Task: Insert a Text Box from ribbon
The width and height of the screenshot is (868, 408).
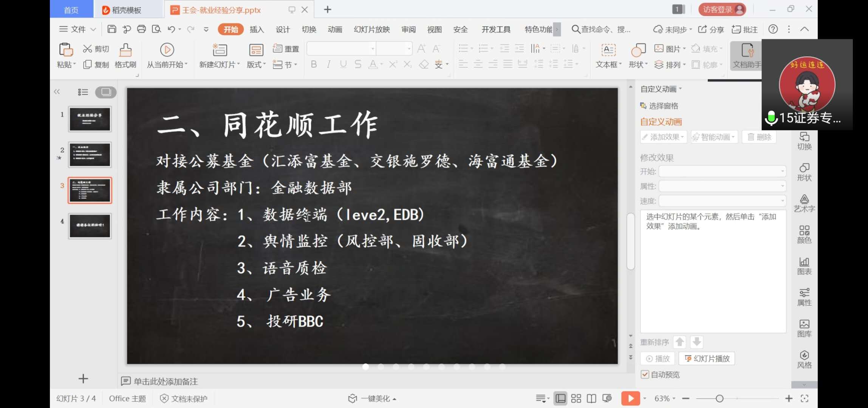Action: [x=608, y=50]
